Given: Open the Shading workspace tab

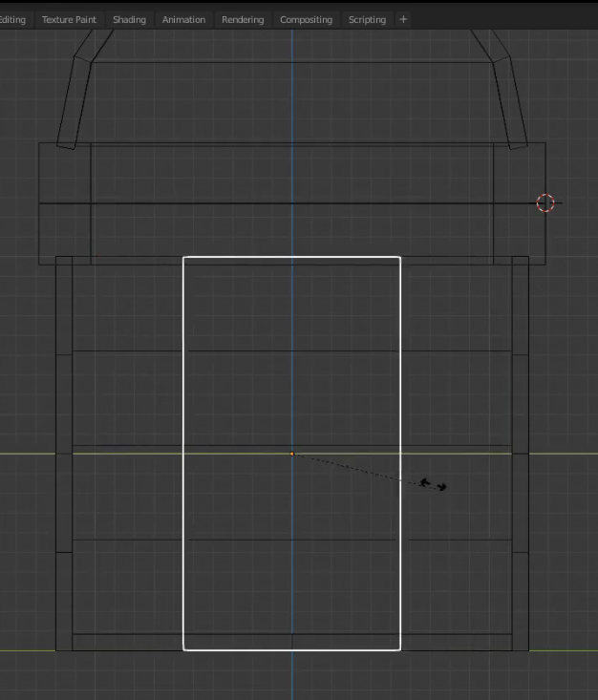Looking at the screenshot, I should point(129,20).
